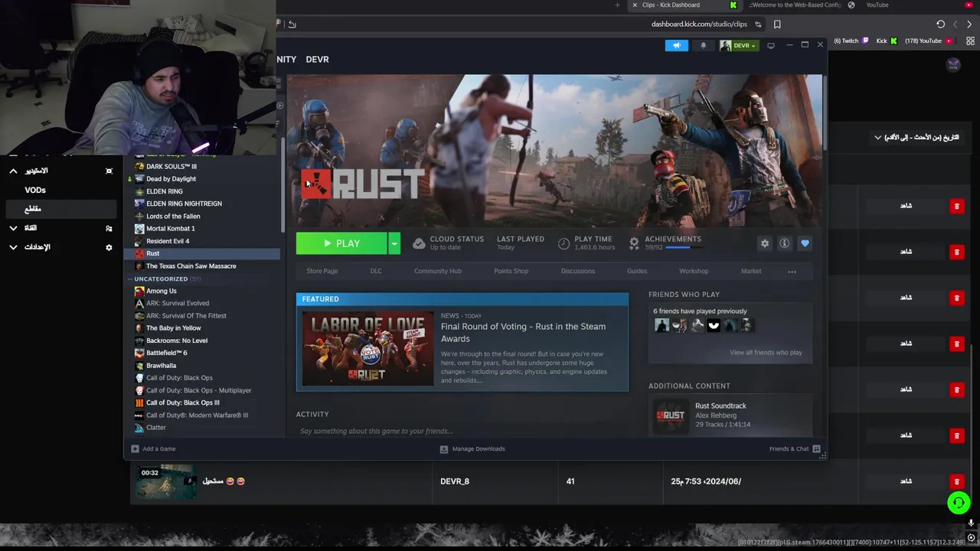Click Battlefield 6 game icon
Screen dimensions: 980x551
point(139,353)
